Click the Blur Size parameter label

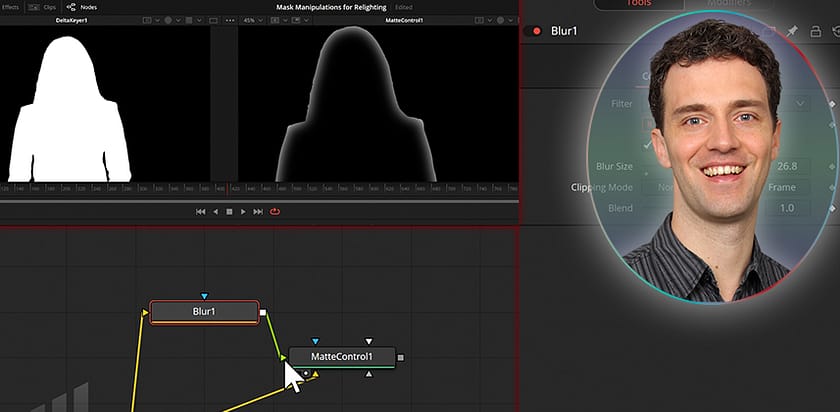pos(614,167)
